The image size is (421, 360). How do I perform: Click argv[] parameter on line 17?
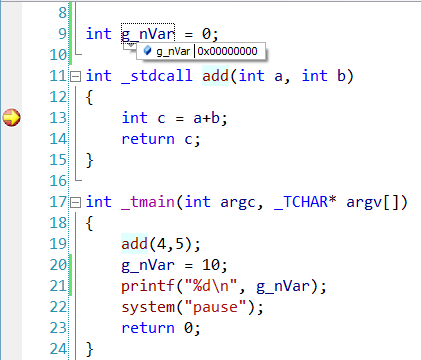point(373,202)
